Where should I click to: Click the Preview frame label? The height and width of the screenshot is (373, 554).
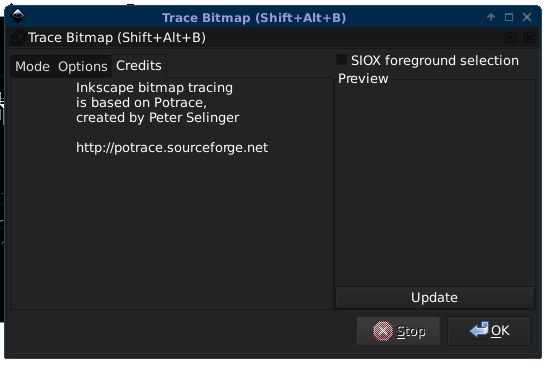point(363,78)
